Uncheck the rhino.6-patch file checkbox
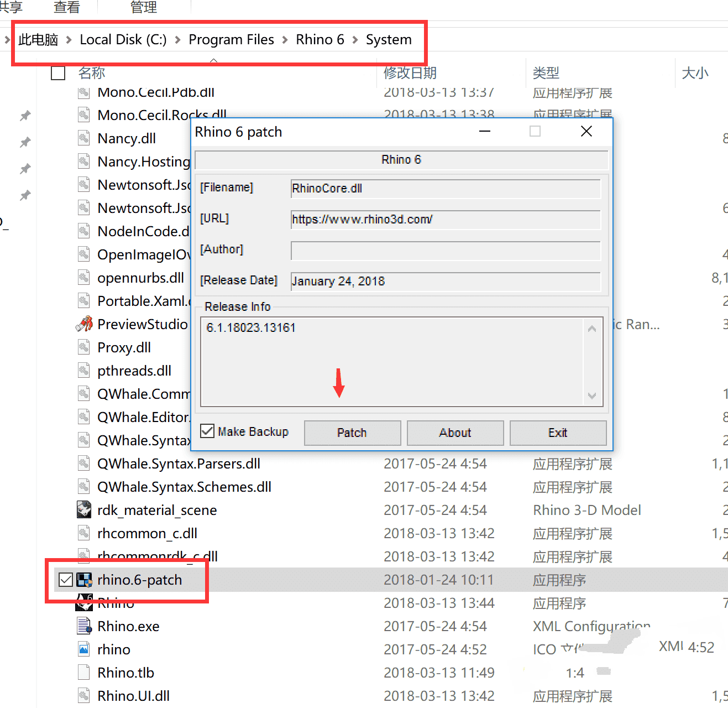 click(x=66, y=580)
